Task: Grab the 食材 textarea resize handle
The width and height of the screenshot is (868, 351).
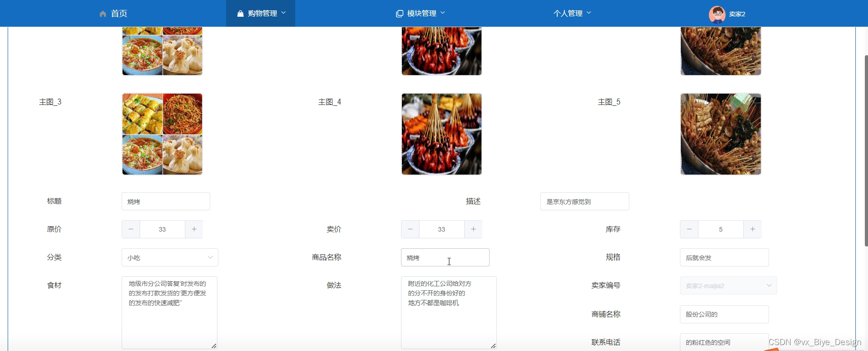Action: [214, 346]
